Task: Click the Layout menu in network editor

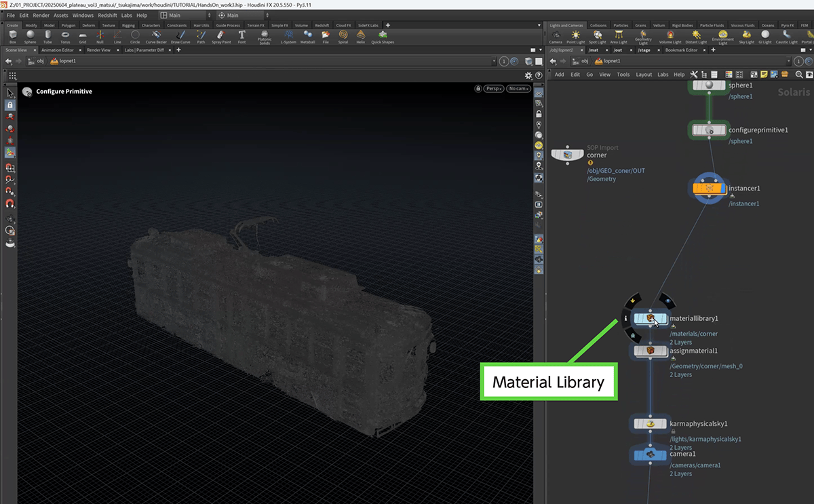Action: pyautogui.click(x=644, y=75)
